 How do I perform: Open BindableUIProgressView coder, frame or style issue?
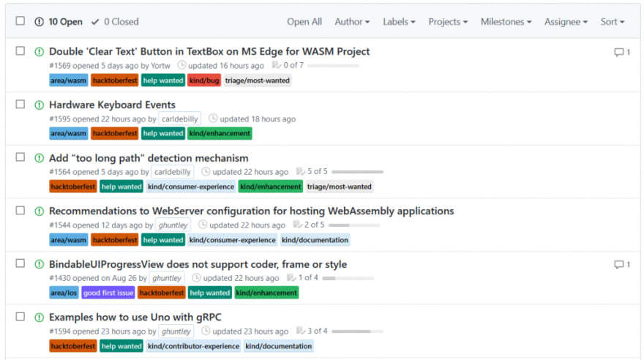(x=198, y=264)
